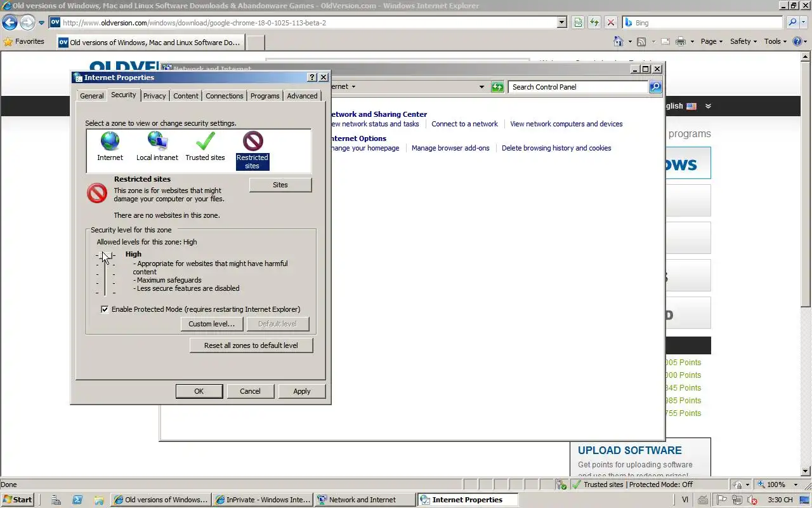Screen dimensions: 812x508
Task: Click the Windows Explorer folder icon in taskbar
Action: pos(98,500)
